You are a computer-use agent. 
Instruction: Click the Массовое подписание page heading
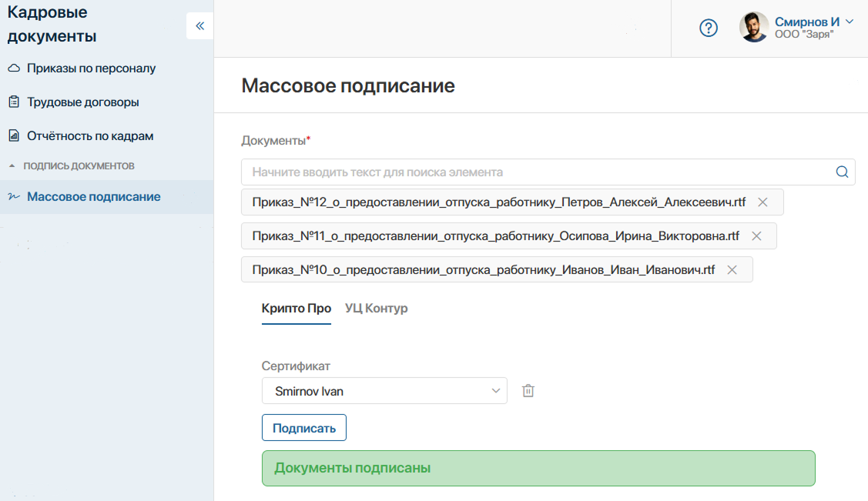pos(347,85)
